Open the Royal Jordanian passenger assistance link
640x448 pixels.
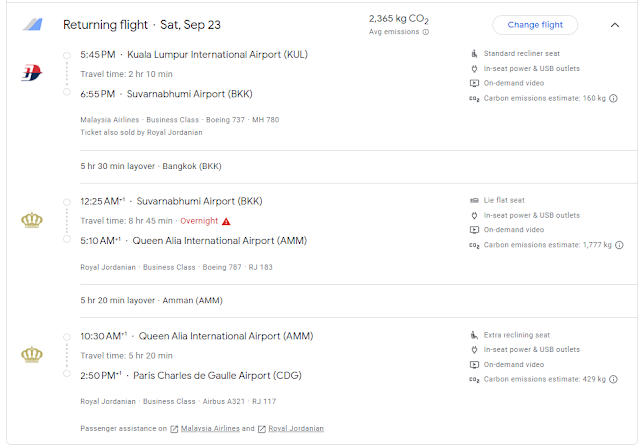tap(295, 428)
